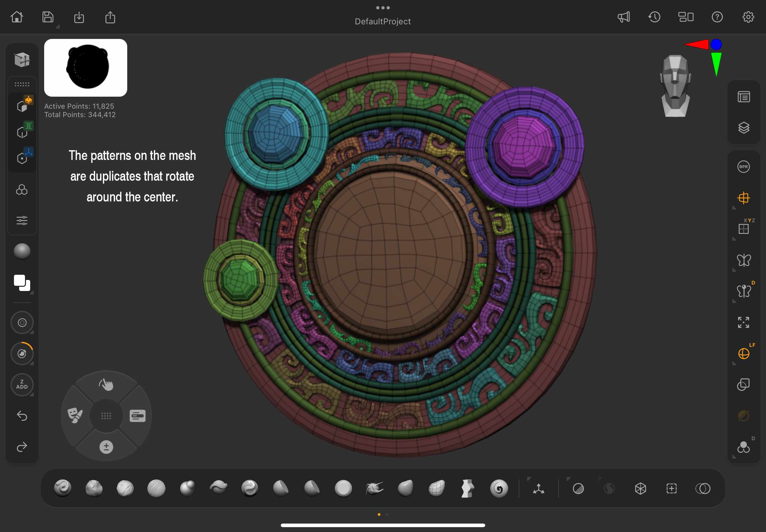This screenshot has width=766, height=532.
Task: Click the share export icon
Action: [110, 17]
